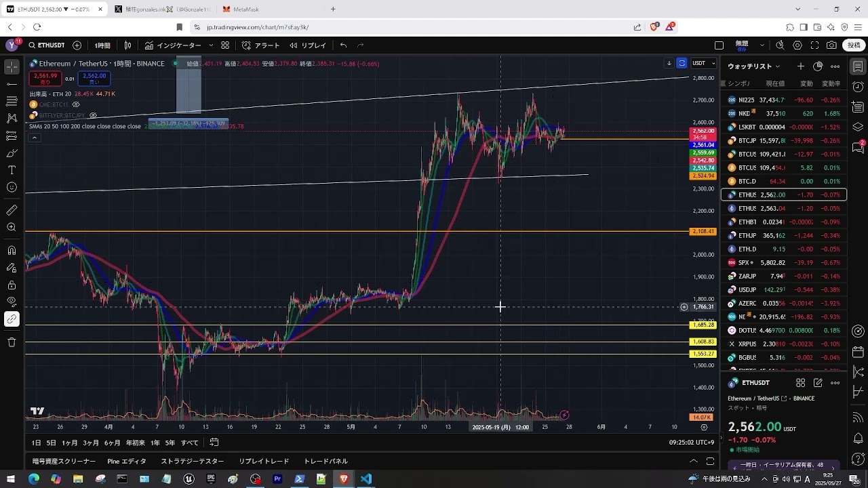Image resolution: width=868 pixels, height=488 pixels.
Task: Open the object tree layers icon
Action: click(x=858, y=127)
